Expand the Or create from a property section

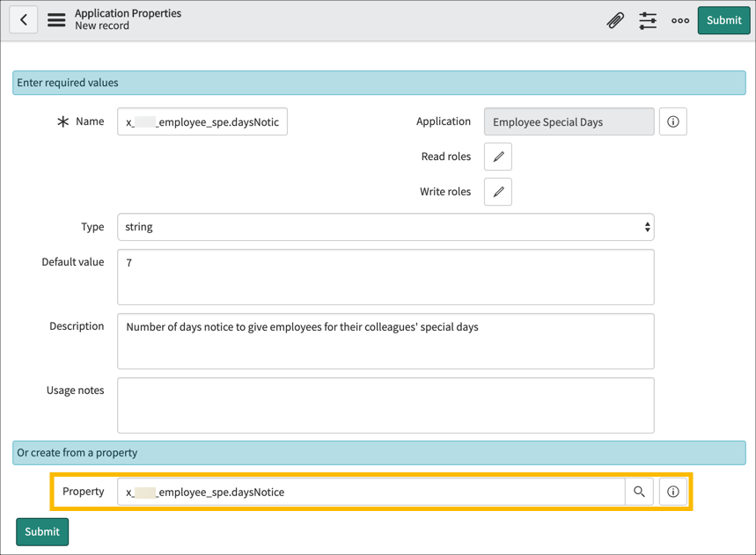377,452
